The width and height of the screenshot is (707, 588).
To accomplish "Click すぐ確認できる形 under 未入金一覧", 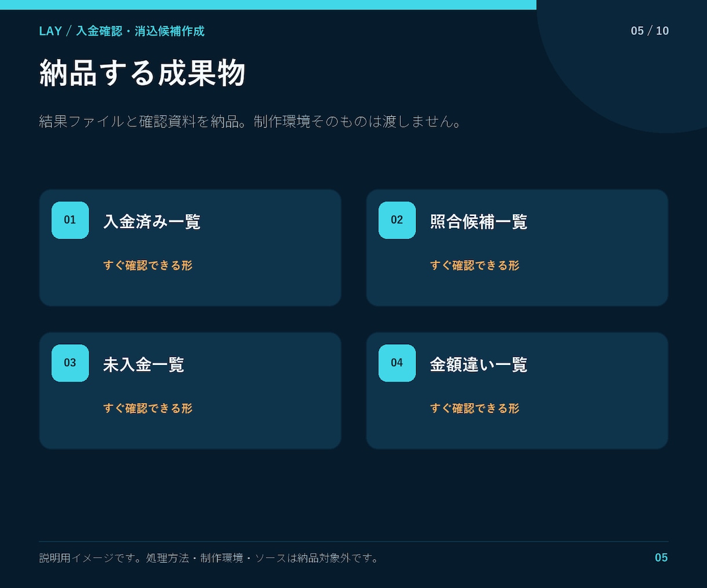I will tap(148, 408).
